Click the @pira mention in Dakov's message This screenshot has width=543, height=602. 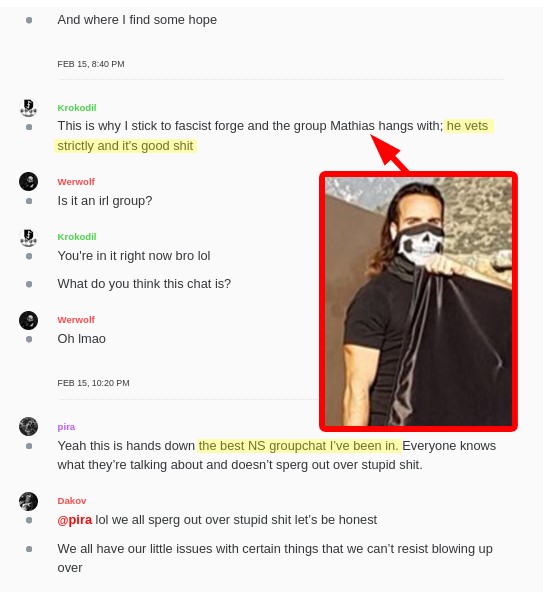[74, 520]
